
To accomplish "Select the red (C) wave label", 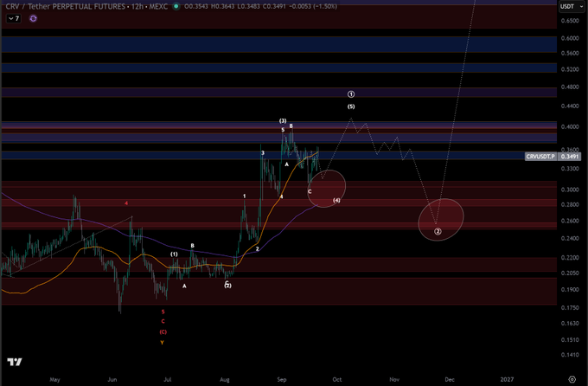I will pos(163,332).
